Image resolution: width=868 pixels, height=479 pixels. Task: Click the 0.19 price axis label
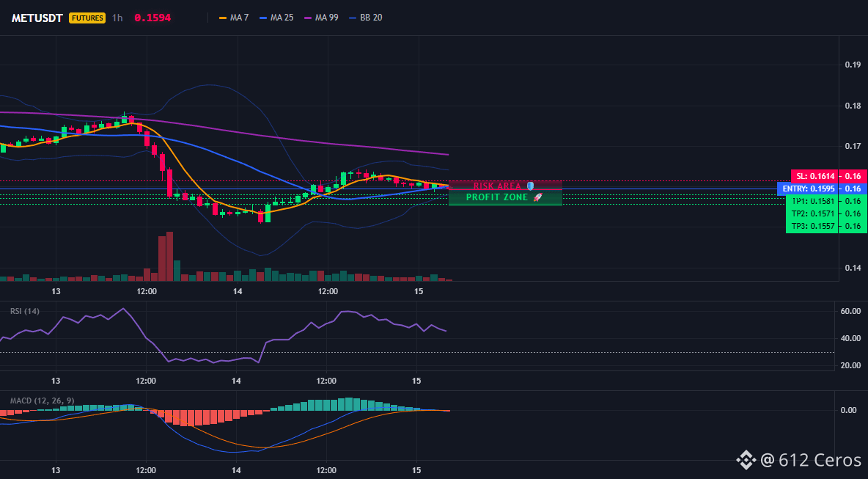coord(853,65)
